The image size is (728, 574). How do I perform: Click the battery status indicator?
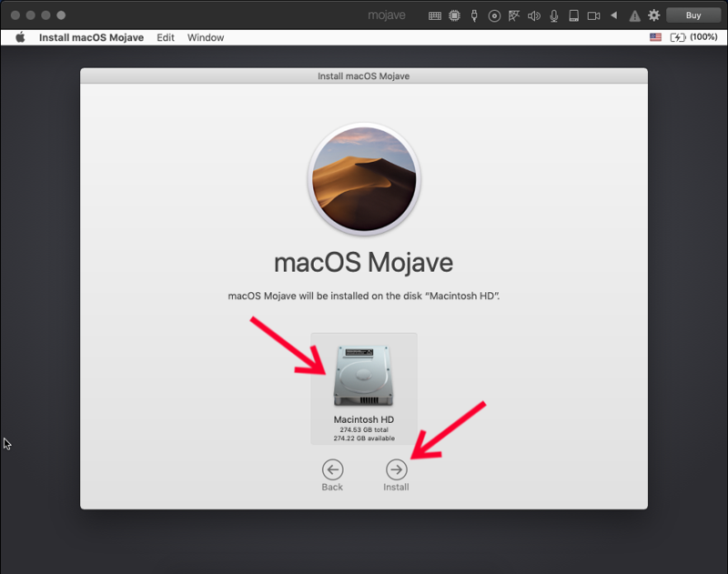point(693,37)
